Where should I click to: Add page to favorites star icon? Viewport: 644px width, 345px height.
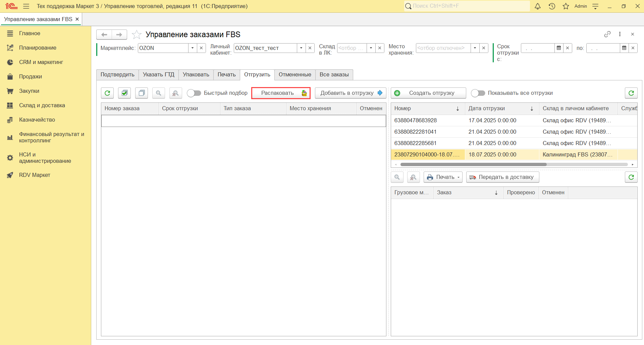tap(137, 34)
